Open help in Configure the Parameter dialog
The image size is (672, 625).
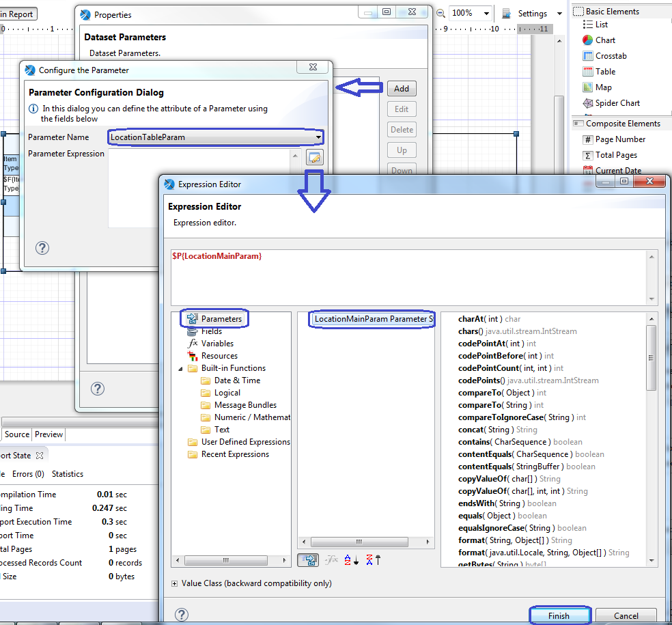coord(42,248)
